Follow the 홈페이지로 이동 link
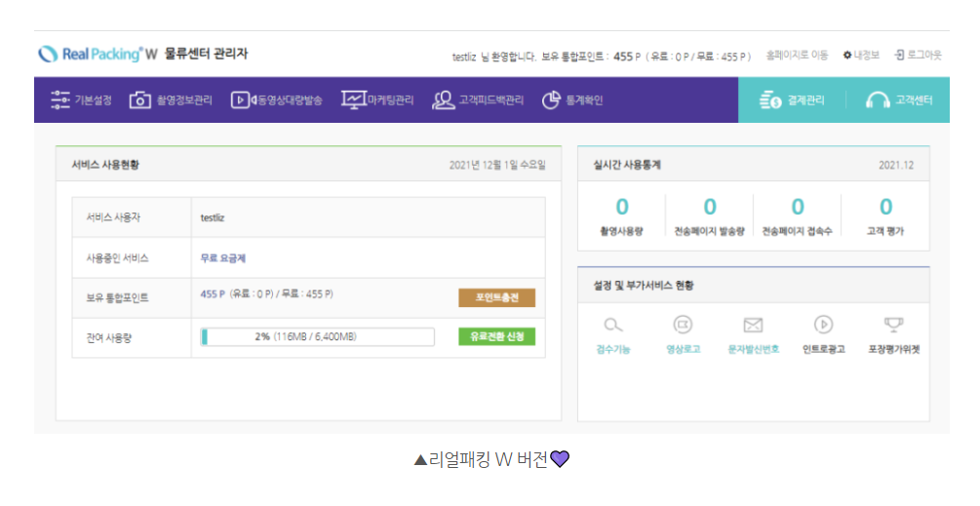The height and width of the screenshot is (506, 980). coord(797,55)
